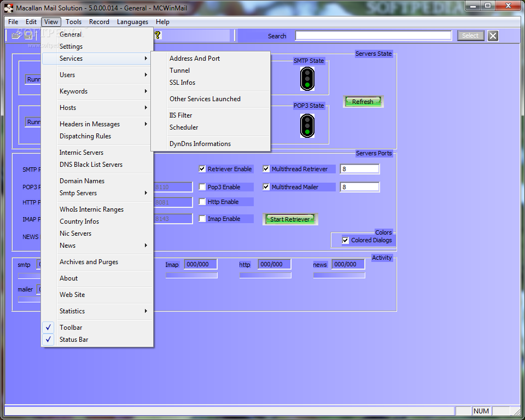Uncheck Multithread Mailer checkbox
The height and width of the screenshot is (420, 525).
(266, 187)
